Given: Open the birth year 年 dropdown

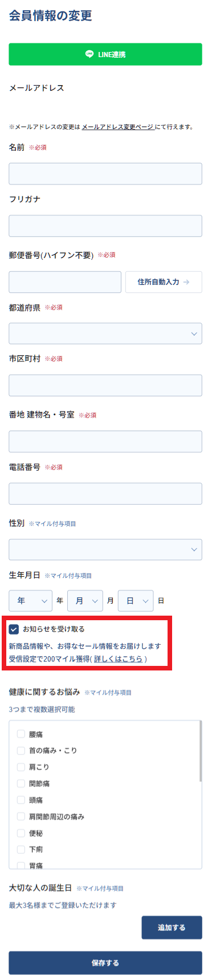Looking at the screenshot, I should point(31,601).
